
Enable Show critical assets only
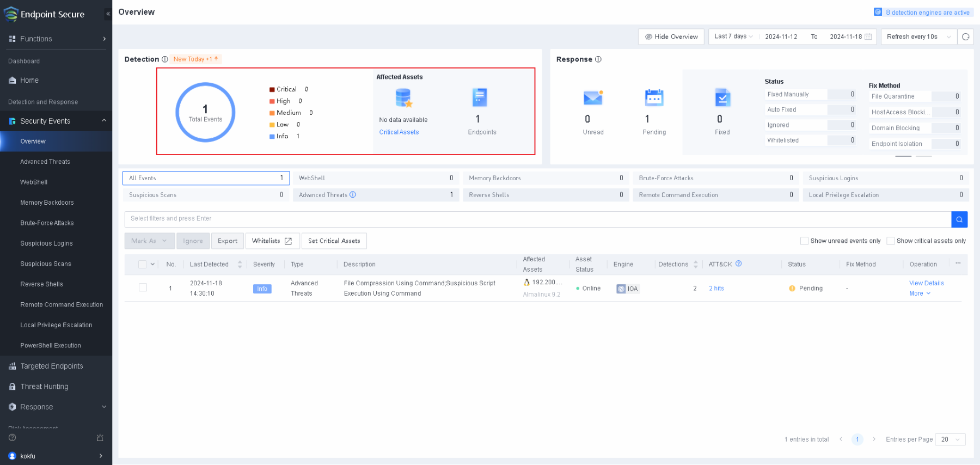[890, 241]
